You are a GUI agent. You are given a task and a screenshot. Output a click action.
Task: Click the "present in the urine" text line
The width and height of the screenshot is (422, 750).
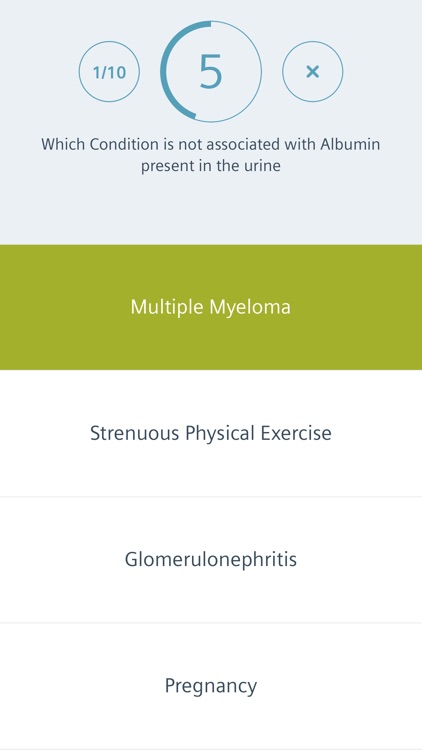[x=211, y=166]
